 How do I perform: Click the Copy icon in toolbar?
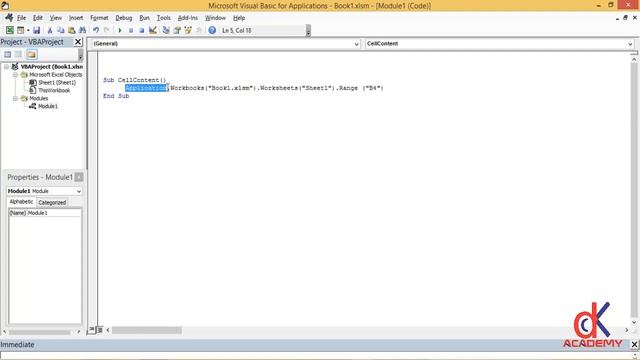click(x=60, y=30)
